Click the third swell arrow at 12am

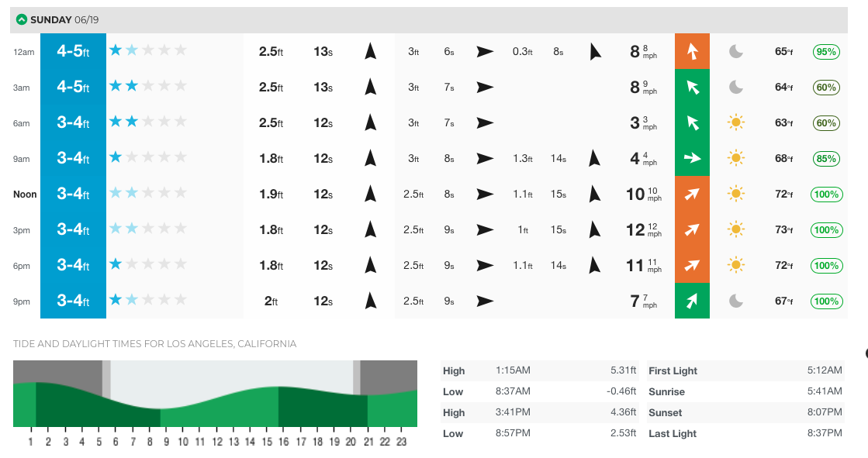[x=595, y=52]
